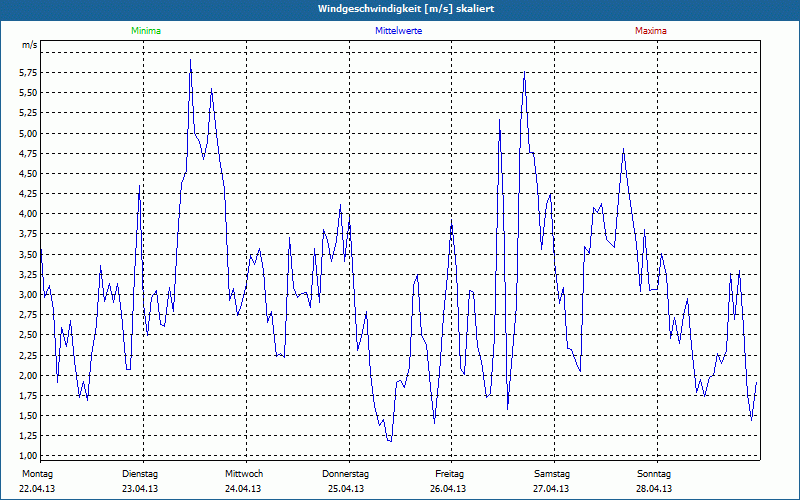
Task: Click the 3,50 y-axis value
Action: (x=28, y=255)
